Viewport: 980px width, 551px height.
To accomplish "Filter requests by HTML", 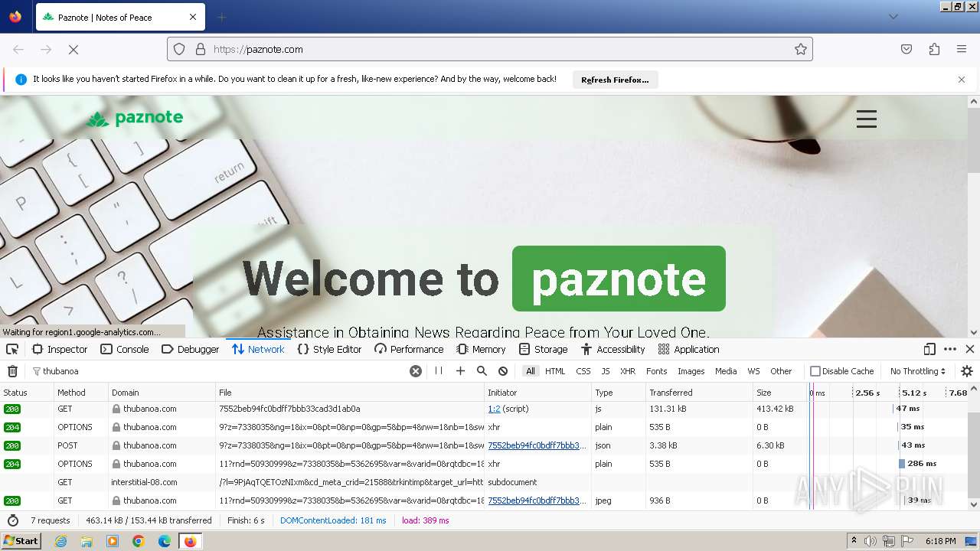I will (555, 371).
